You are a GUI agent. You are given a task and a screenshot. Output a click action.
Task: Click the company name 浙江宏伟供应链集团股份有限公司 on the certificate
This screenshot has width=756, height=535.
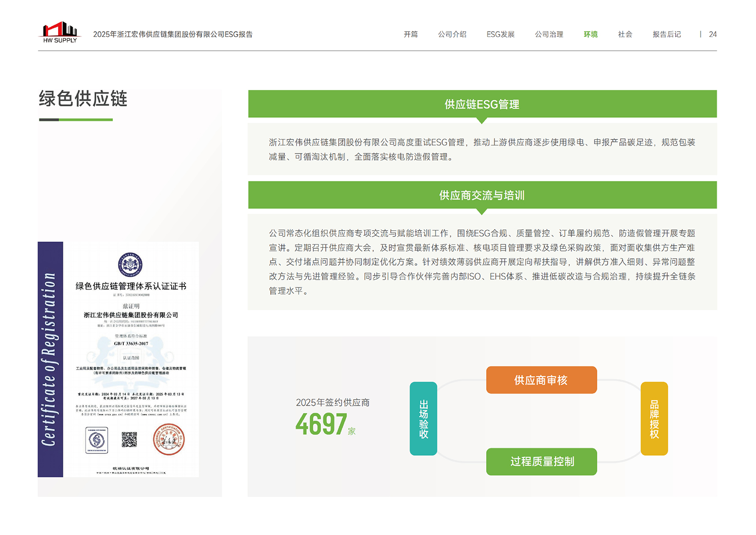click(x=131, y=315)
